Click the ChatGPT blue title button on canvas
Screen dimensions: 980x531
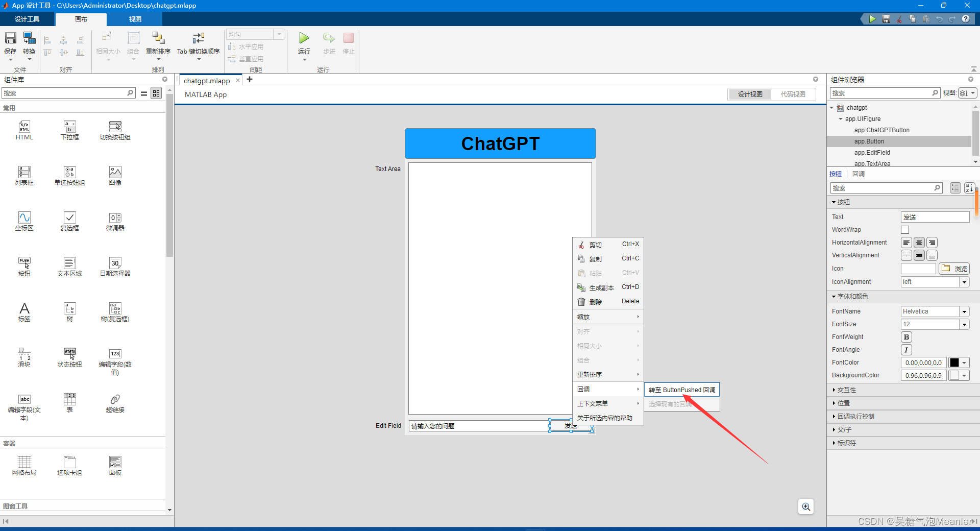point(500,143)
